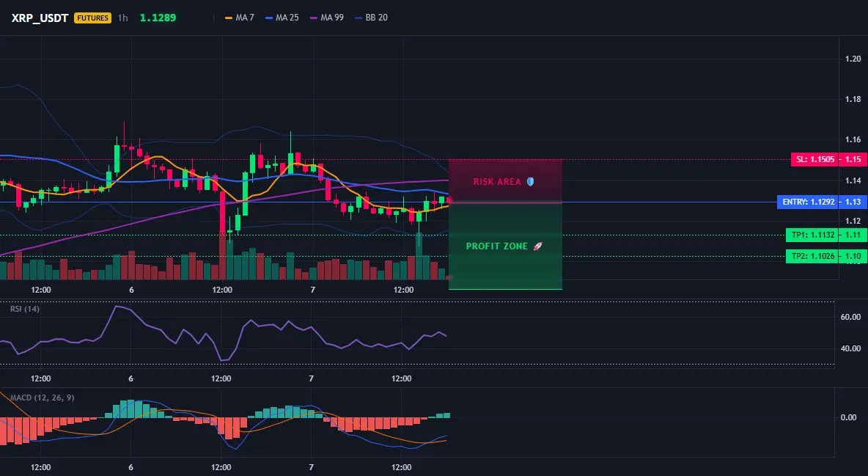Click the 1.14 price axis value

tap(853, 180)
